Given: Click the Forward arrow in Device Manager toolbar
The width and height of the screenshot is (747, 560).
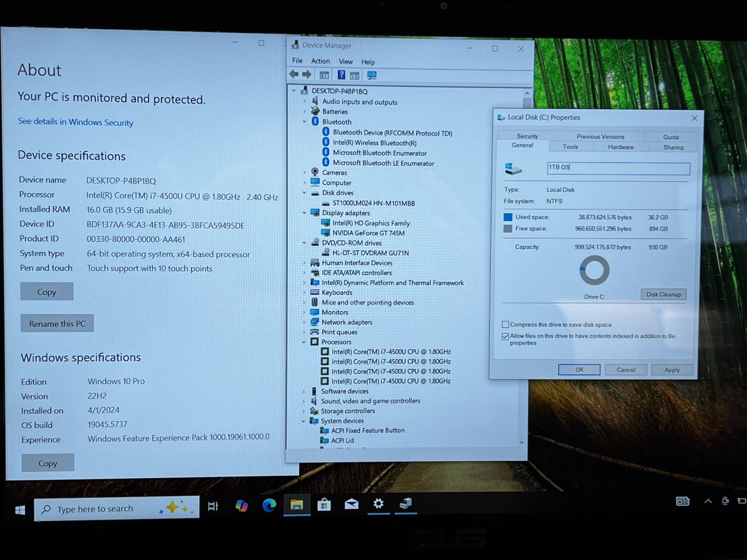Looking at the screenshot, I should (x=307, y=74).
